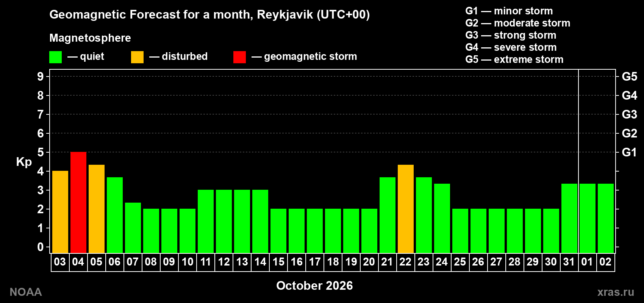Click the green bar above day 24
Viewport: 644px width, 303px height.
pyautogui.click(x=442, y=218)
